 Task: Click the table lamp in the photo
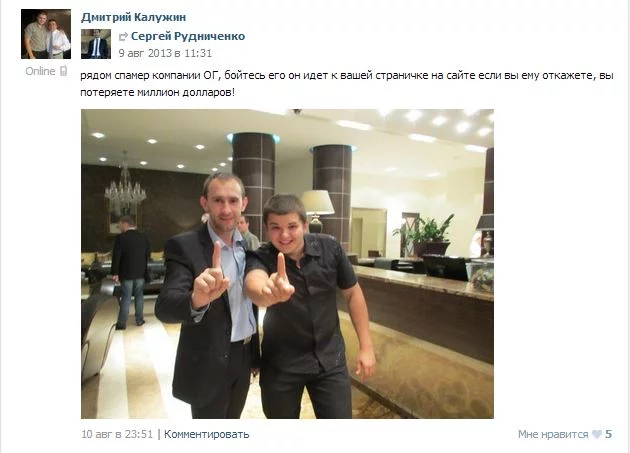coord(317,211)
